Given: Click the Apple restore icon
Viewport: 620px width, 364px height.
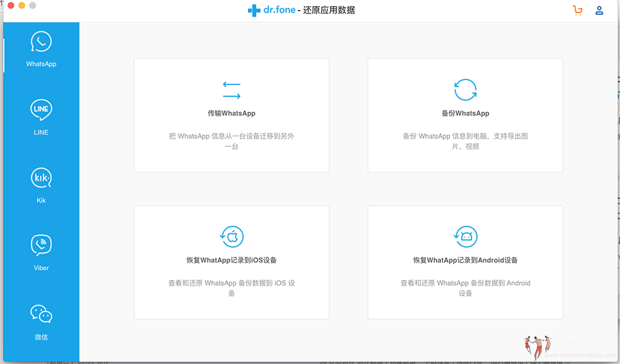Looking at the screenshot, I should click(x=232, y=237).
